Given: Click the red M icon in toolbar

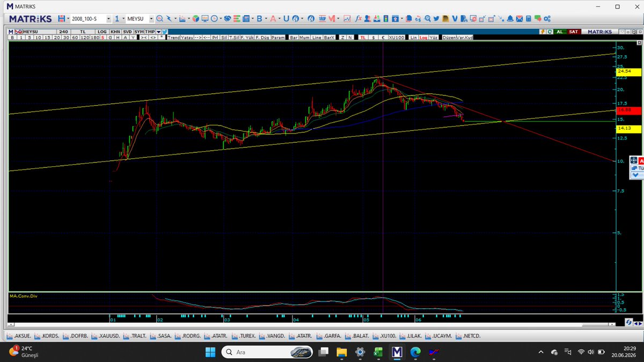Looking at the screenshot, I should [x=332, y=19].
